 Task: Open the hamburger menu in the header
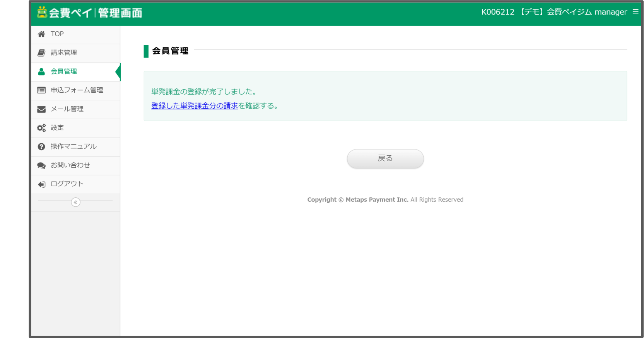click(x=635, y=12)
